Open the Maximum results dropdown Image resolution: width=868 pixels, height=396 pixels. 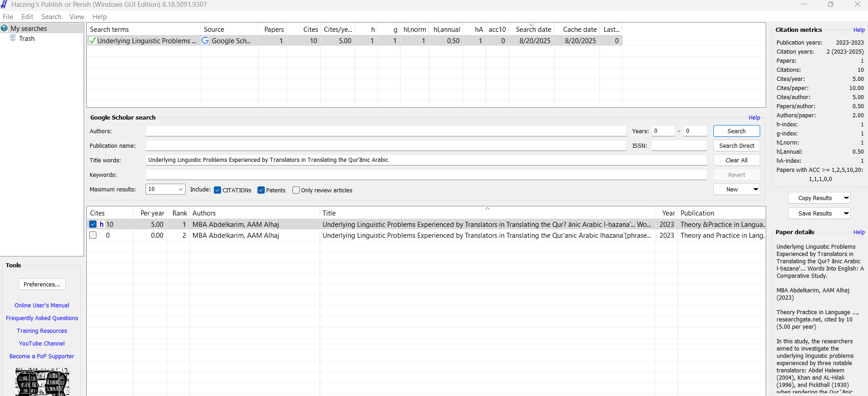(180, 189)
